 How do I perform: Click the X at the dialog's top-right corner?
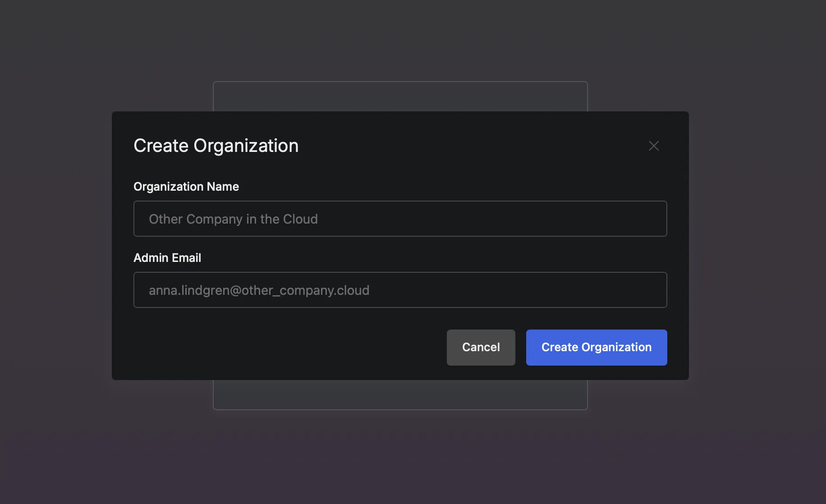654,146
